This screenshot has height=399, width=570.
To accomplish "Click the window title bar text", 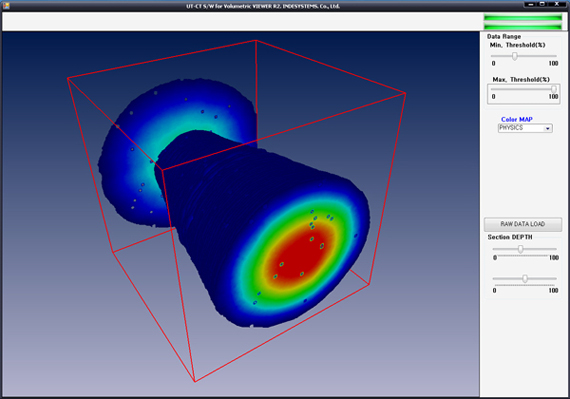I will coord(263,6).
